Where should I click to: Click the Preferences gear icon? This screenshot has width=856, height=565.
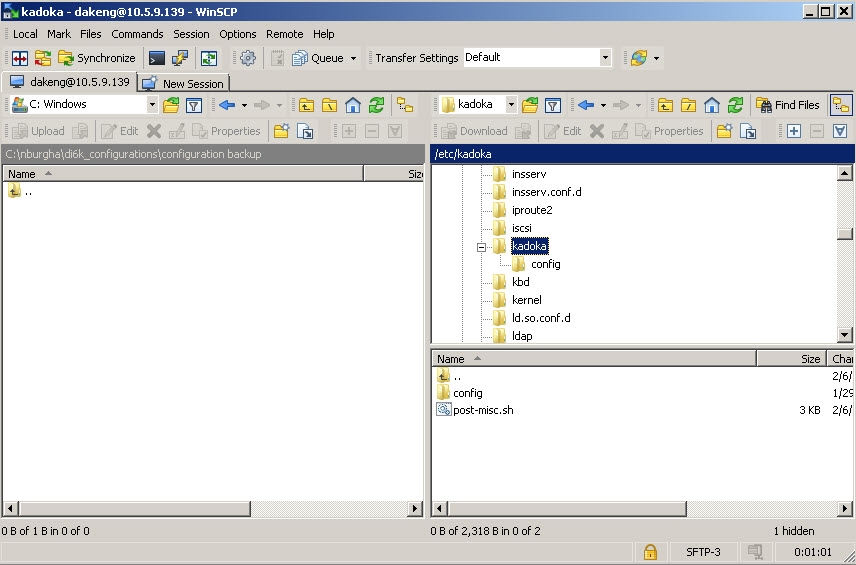248,58
